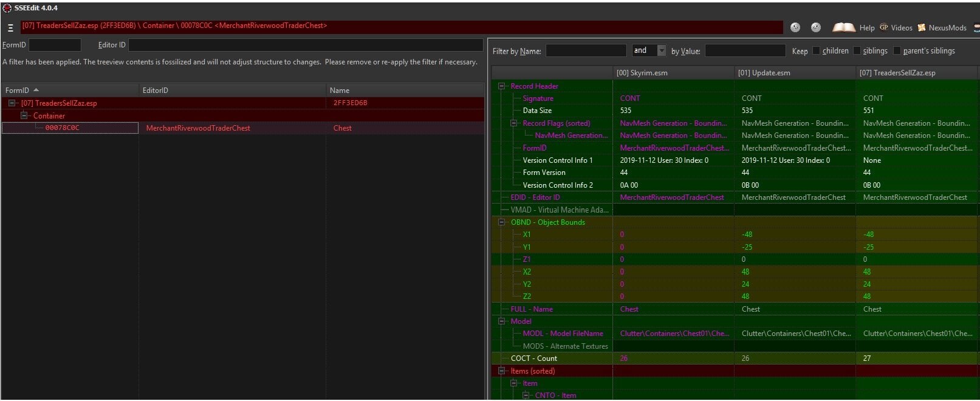980x401 pixels.
Task: Enable the parent's siblings checkbox
Action: [x=897, y=51]
